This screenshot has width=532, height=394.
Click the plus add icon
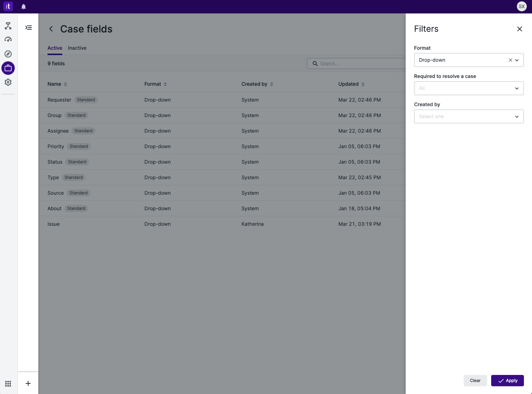click(28, 383)
